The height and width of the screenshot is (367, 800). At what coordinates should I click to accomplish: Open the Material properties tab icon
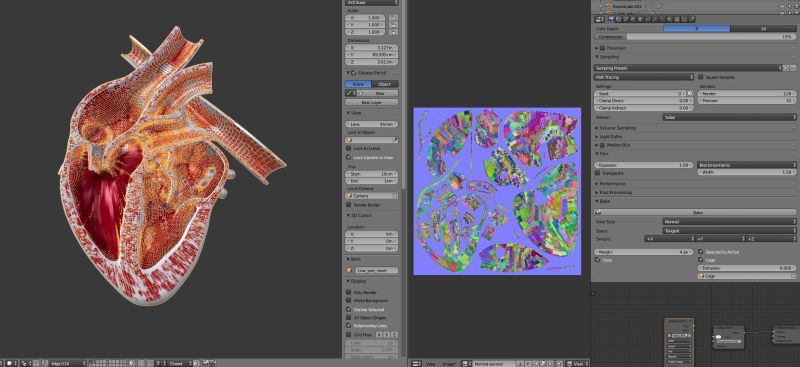tap(669, 19)
